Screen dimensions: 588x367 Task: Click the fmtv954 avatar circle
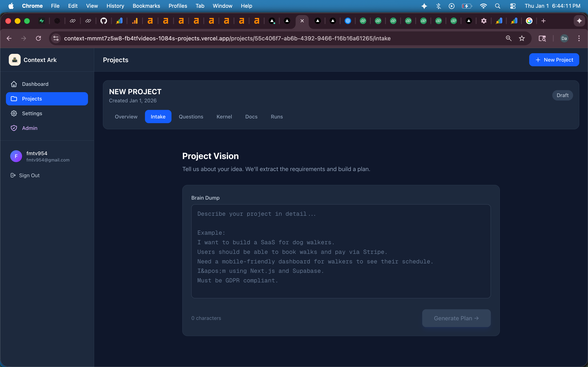coord(16,156)
